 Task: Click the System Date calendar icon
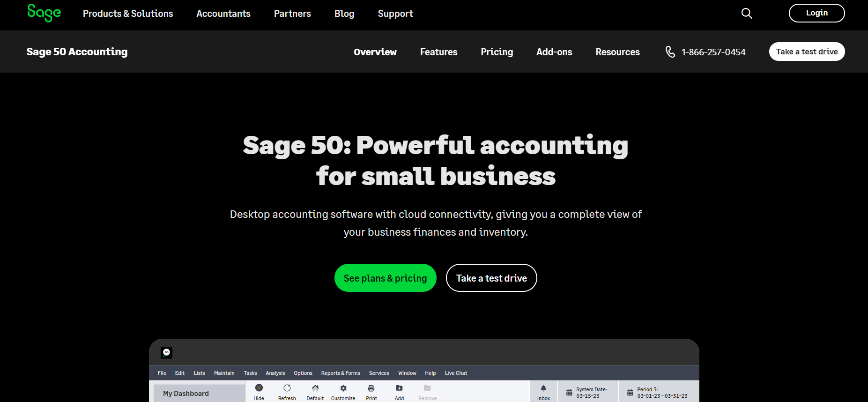[x=569, y=393]
